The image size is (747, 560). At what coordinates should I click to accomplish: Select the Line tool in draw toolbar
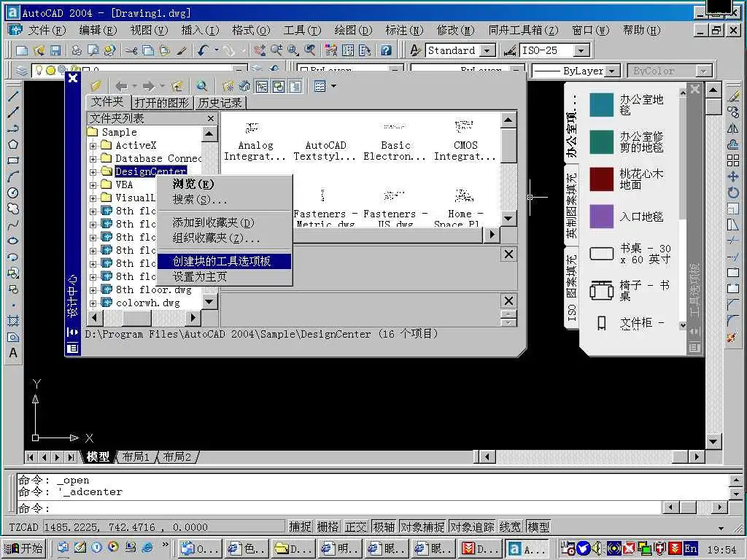(13, 96)
